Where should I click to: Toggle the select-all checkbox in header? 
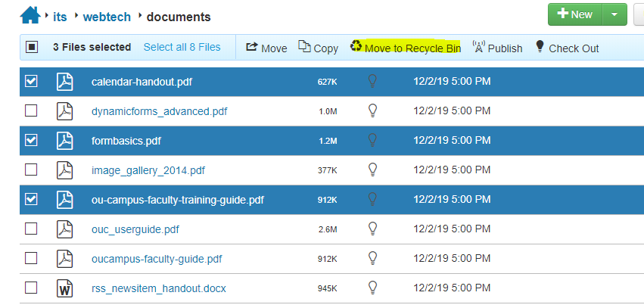tap(32, 47)
